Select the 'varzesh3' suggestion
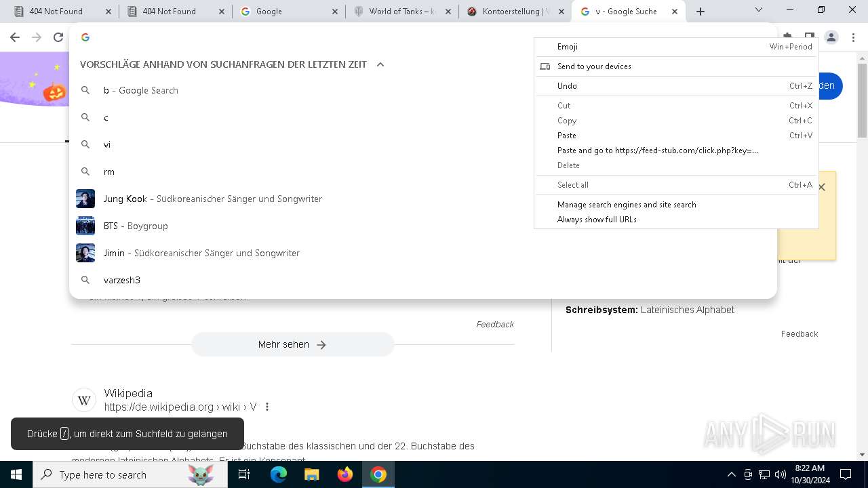 423,280
